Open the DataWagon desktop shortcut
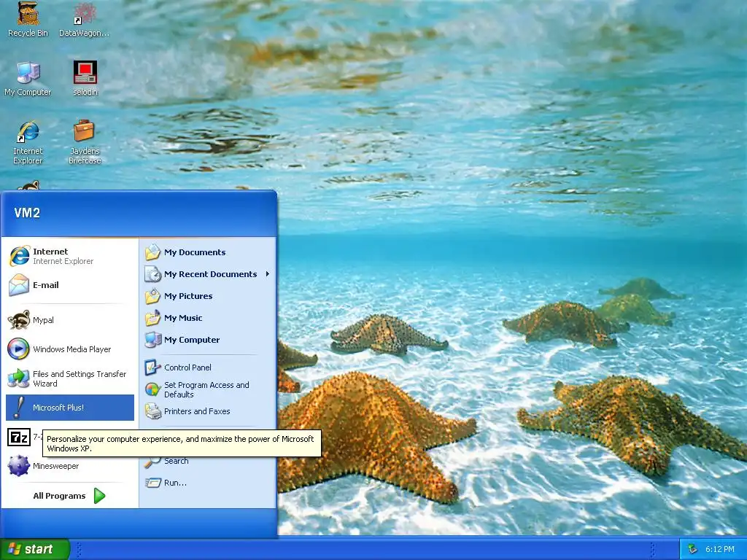 pos(85,20)
